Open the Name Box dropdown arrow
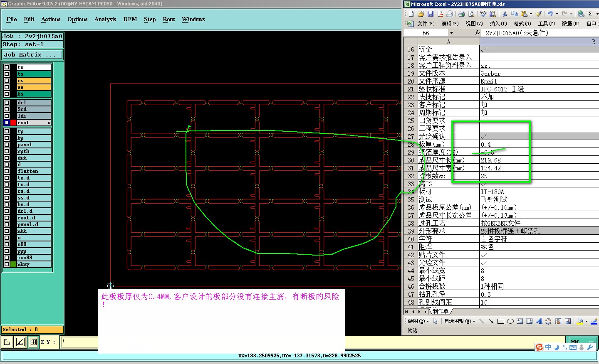599x364 pixels. point(451,33)
